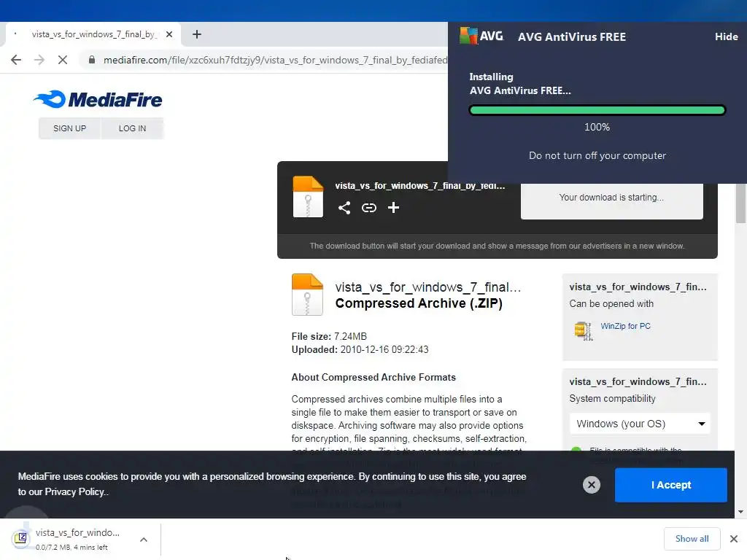The image size is (747, 560).
Task: Click the '100%' progress label in AVG popup
Action: pos(597,127)
